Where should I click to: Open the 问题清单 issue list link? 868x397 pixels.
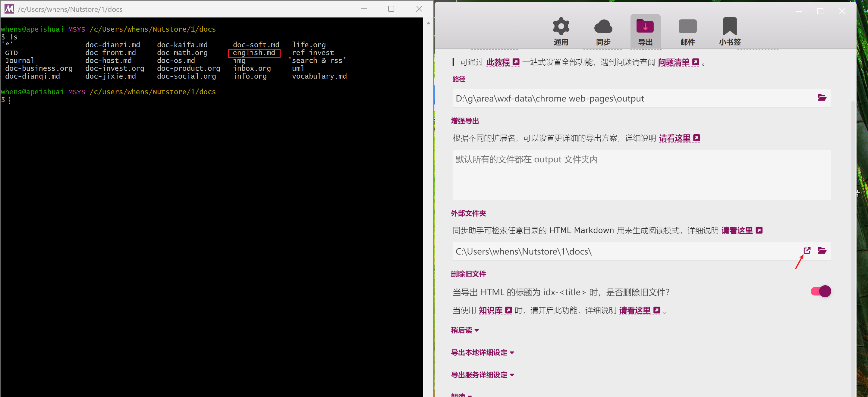coord(674,62)
